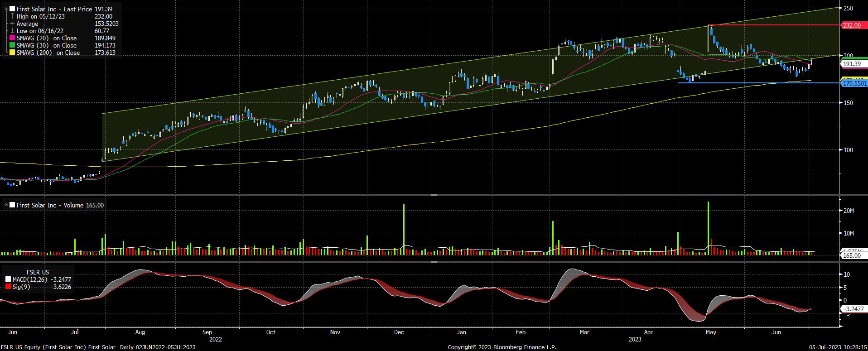Click the Oct label on the time axis

(270, 332)
